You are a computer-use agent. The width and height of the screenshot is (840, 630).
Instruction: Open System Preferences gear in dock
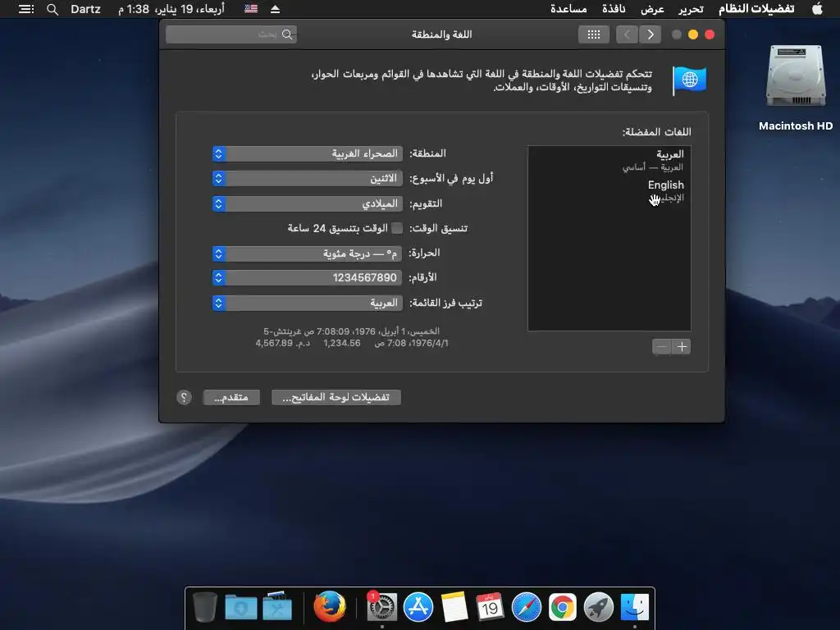(381, 608)
